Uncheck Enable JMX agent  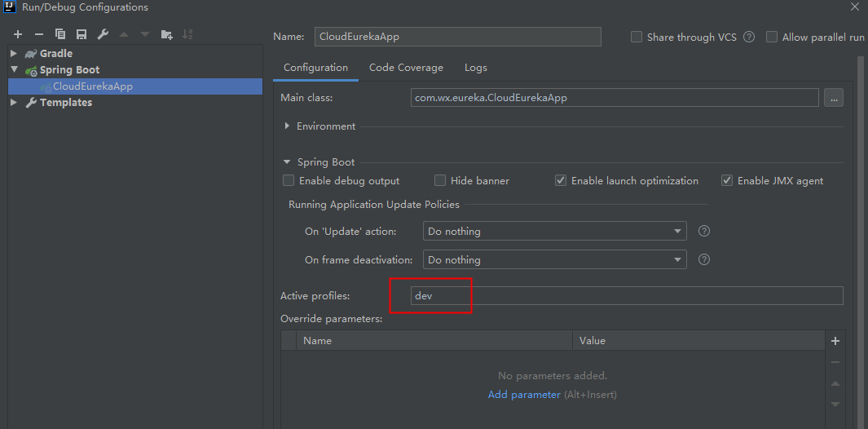pos(727,181)
